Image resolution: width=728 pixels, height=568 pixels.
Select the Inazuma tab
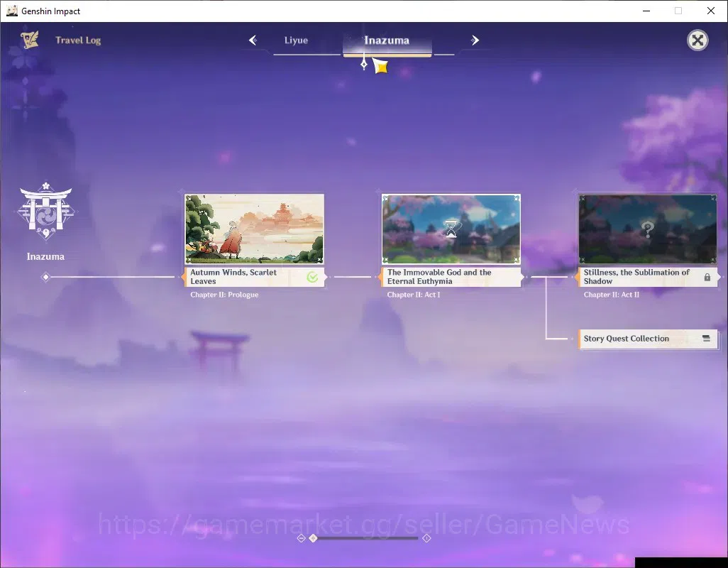(387, 40)
